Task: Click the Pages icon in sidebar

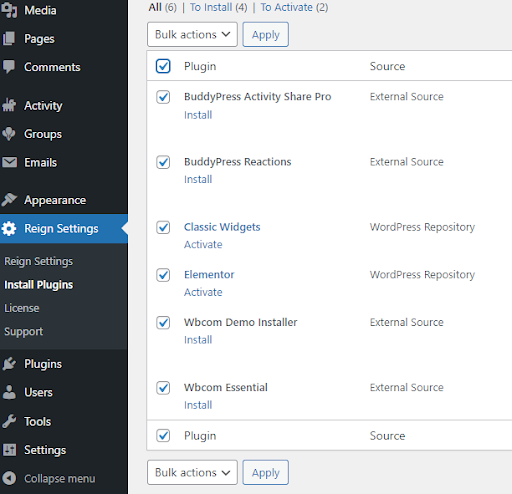Action: click(9, 39)
